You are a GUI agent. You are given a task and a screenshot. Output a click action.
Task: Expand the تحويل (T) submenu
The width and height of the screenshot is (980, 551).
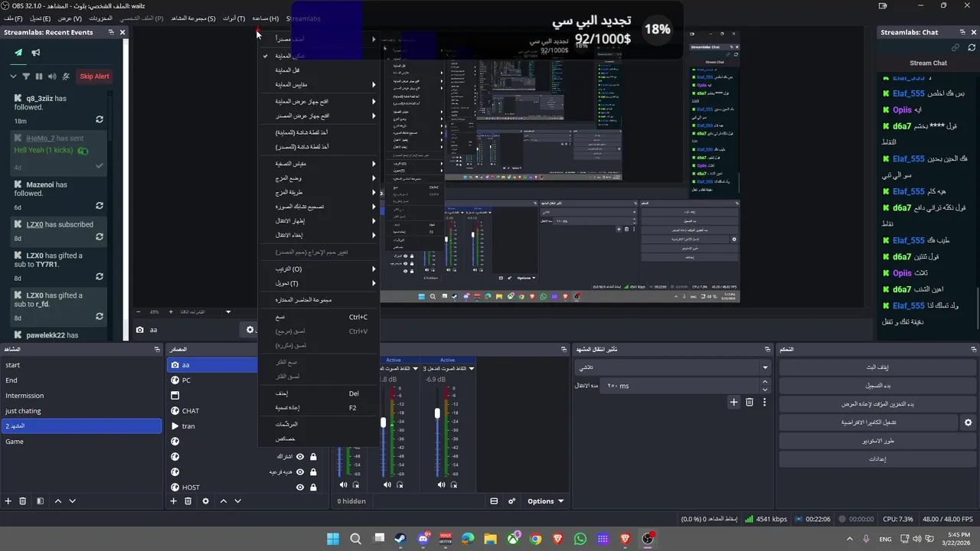318,283
